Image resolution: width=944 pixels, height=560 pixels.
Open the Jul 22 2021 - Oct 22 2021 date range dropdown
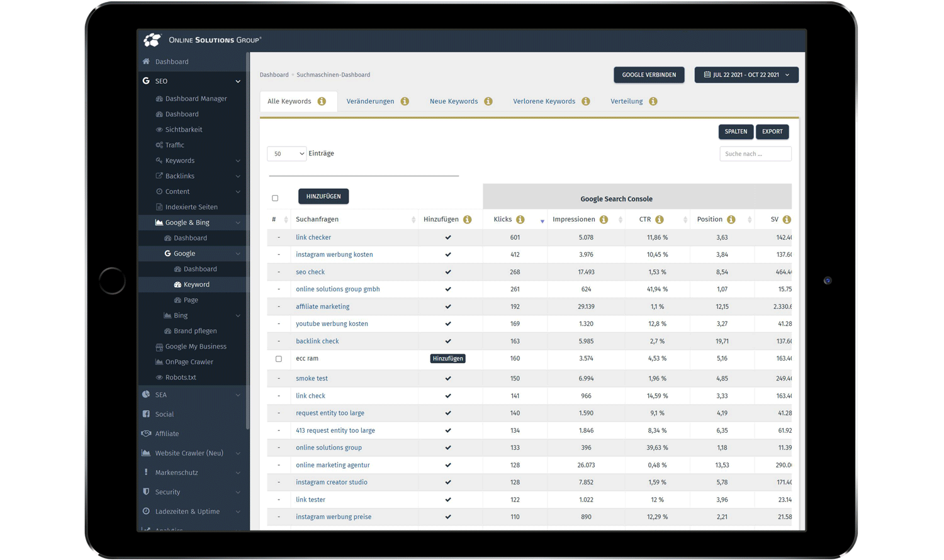[746, 75]
